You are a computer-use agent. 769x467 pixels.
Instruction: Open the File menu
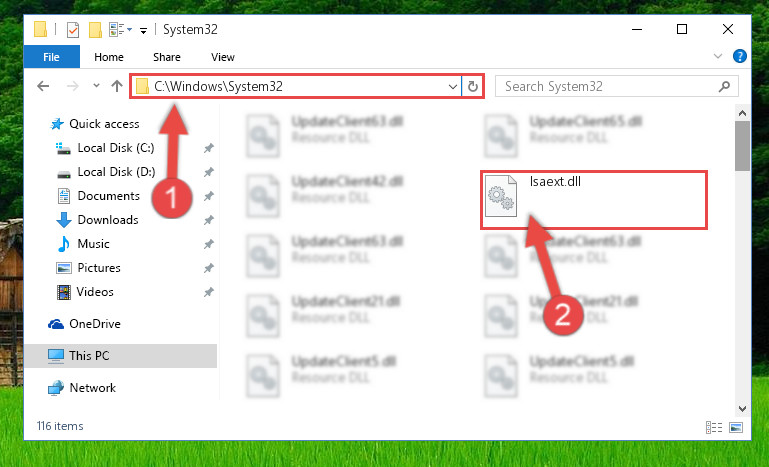tap(51, 57)
